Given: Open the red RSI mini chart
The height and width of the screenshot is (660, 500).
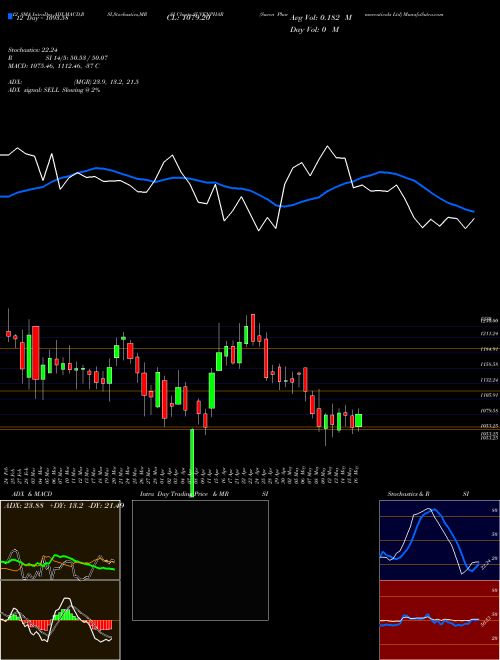Looking at the screenshot, I should click(x=439, y=620).
